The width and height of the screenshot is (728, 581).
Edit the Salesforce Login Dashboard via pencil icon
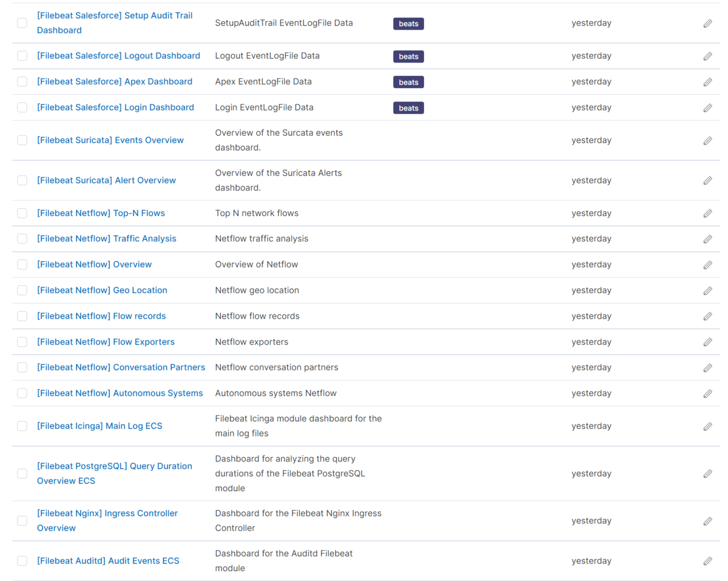pyautogui.click(x=707, y=108)
